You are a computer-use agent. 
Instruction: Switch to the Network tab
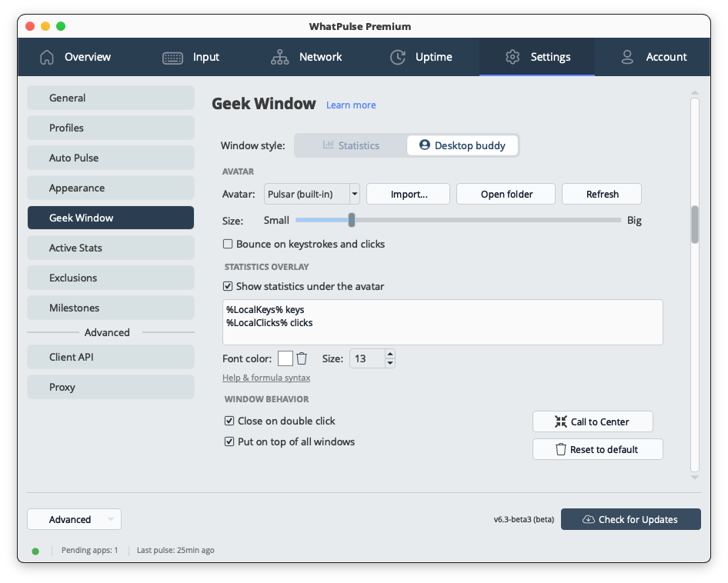click(306, 57)
